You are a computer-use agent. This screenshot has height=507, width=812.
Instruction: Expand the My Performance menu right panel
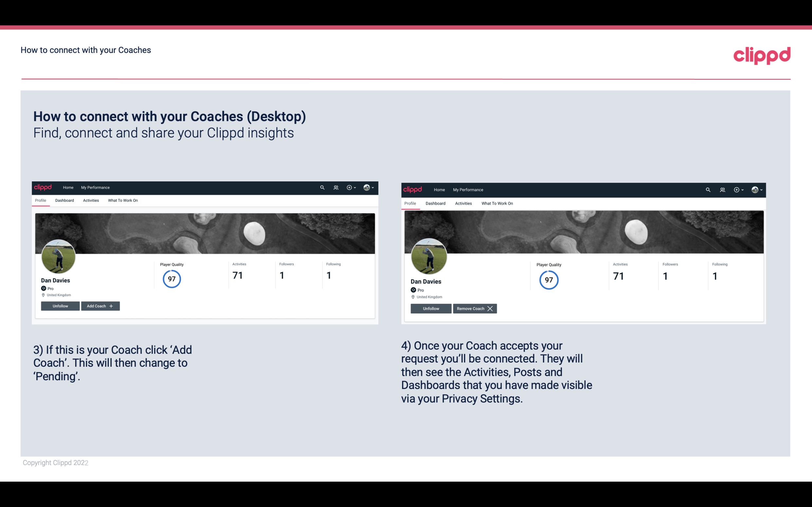click(468, 189)
